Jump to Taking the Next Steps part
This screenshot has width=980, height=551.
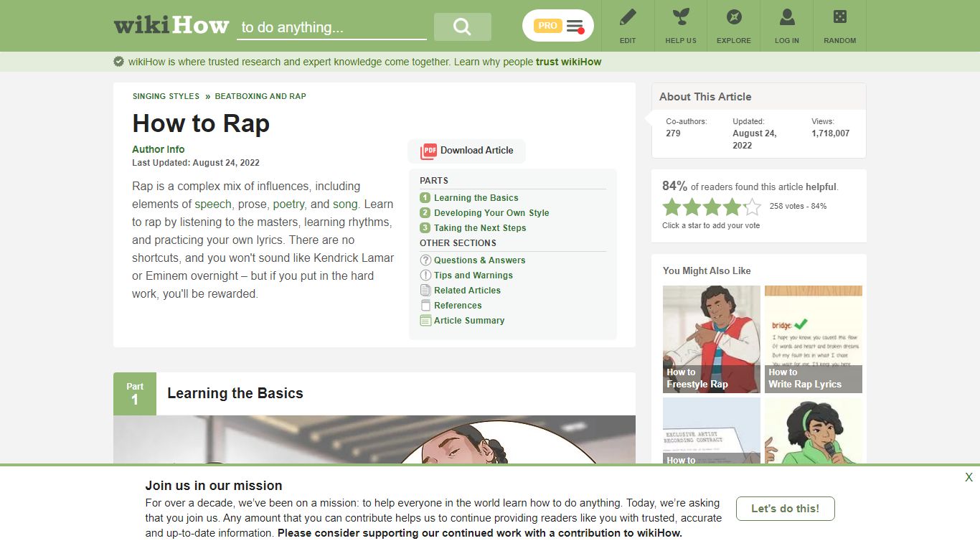pos(480,228)
